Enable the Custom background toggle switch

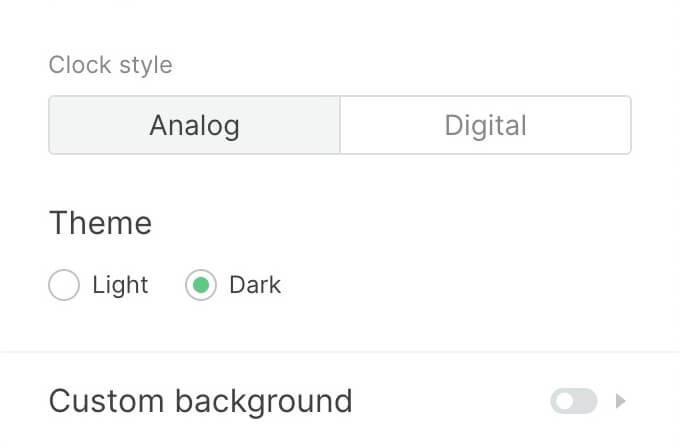point(573,402)
